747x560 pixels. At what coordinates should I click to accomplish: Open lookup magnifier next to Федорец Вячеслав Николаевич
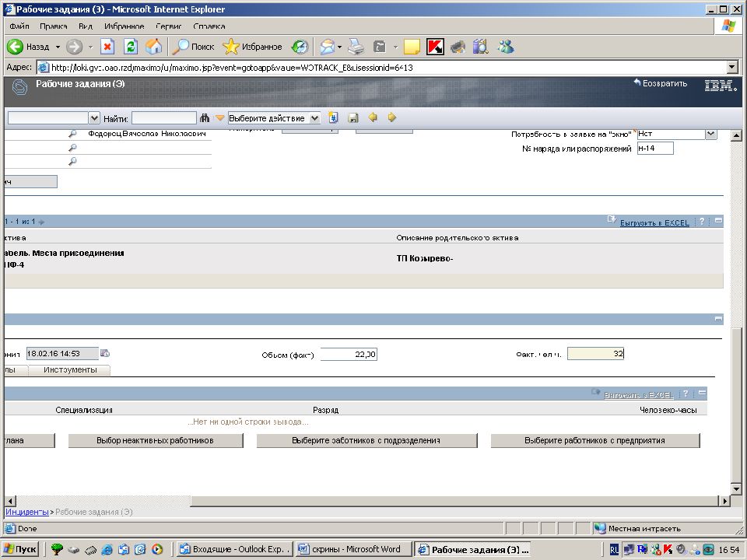pos(72,135)
